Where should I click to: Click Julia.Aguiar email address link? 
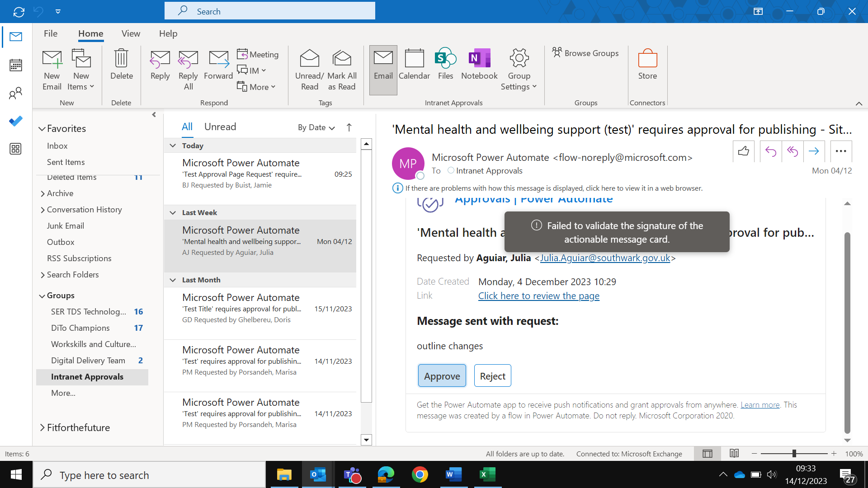point(605,258)
